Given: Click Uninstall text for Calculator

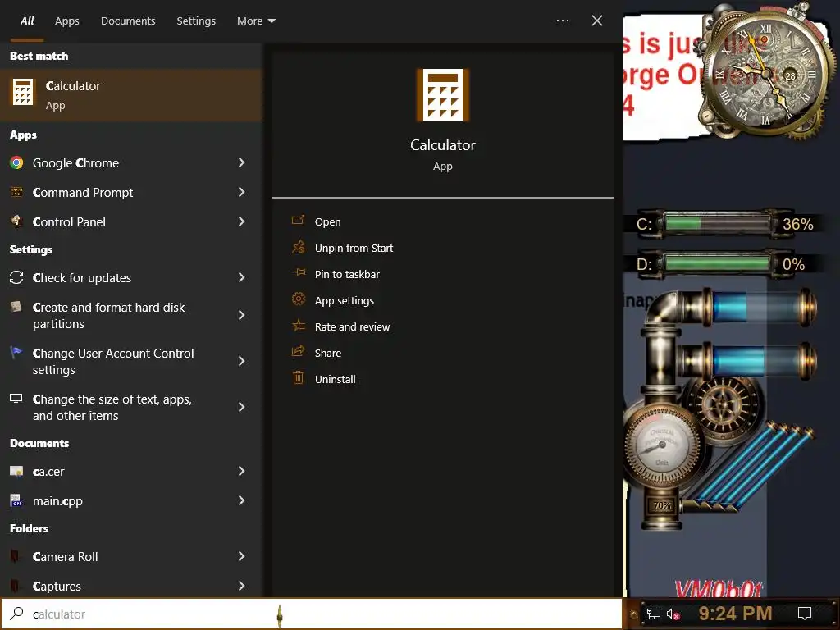Looking at the screenshot, I should pos(336,379).
